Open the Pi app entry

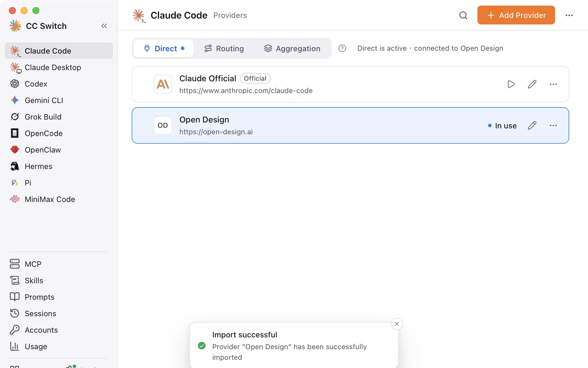59,183
